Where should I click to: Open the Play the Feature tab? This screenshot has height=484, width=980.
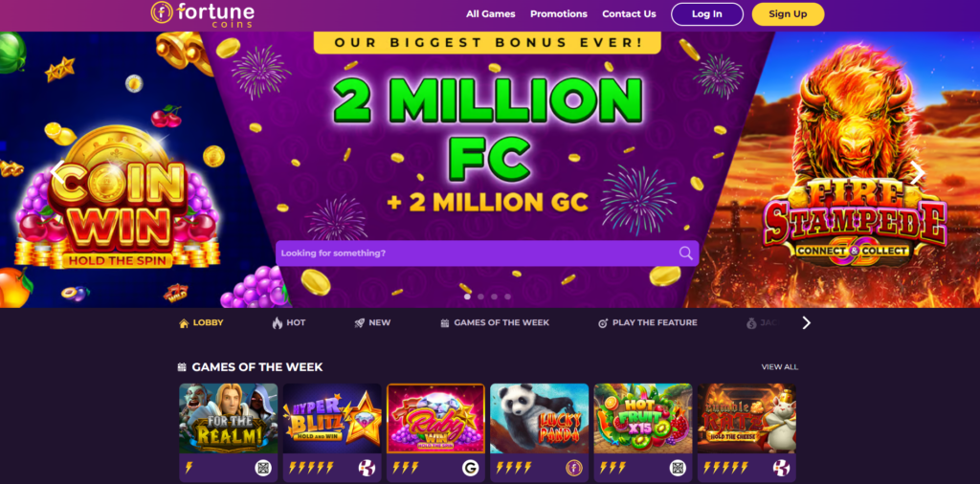point(648,323)
